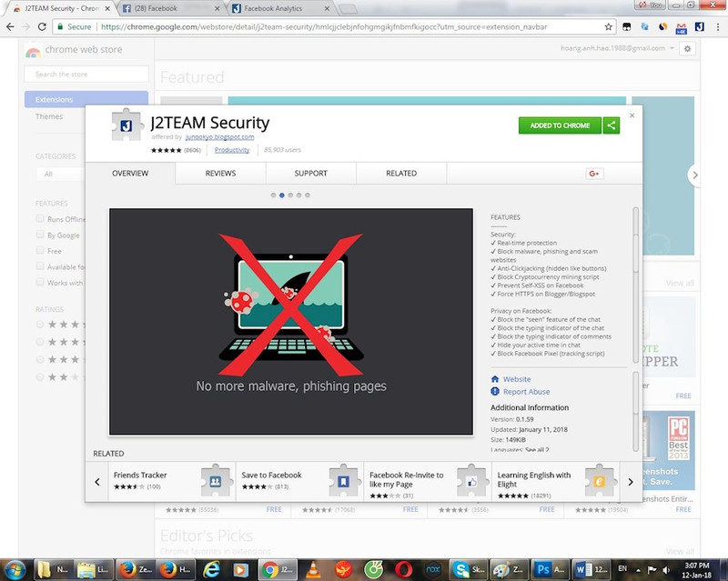The width and height of the screenshot is (728, 581).
Task: Follow the junookyo.blogspot.com link
Action: click(219, 136)
